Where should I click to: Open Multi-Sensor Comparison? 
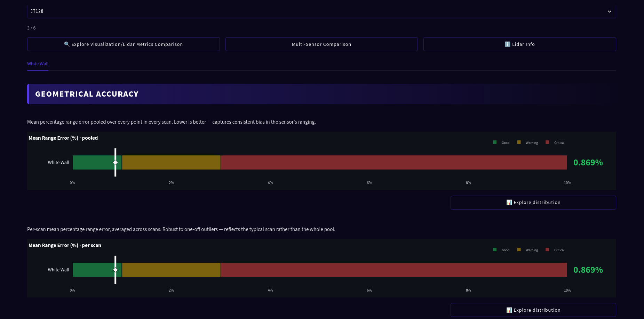[x=321, y=44]
